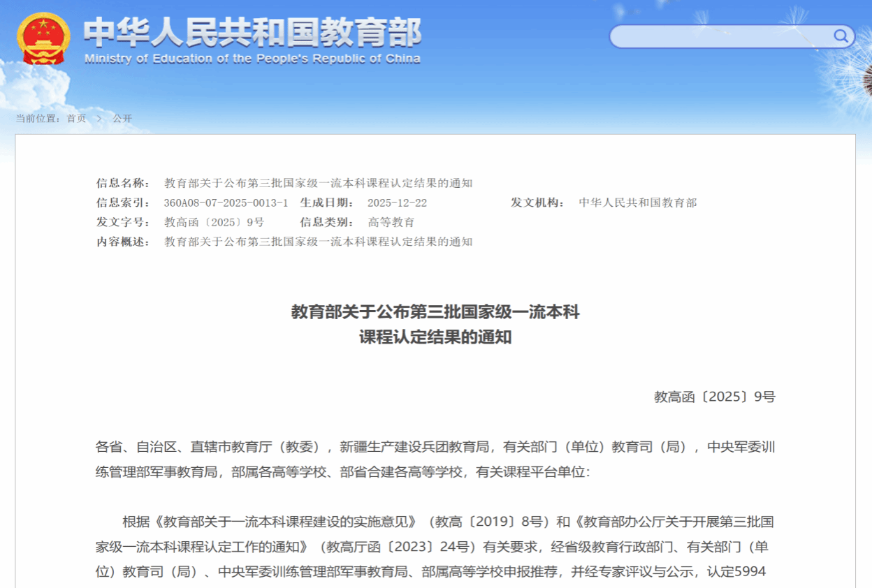This screenshot has width=872, height=588.
Task: Click 《教育部关于一流本科课程建设的实施意见》 in body text
Action: pos(288,522)
